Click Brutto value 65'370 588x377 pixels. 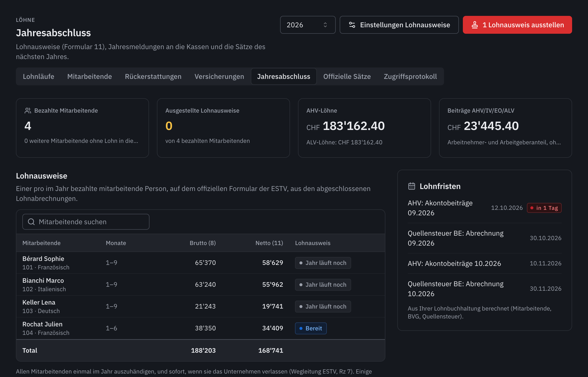click(x=205, y=263)
